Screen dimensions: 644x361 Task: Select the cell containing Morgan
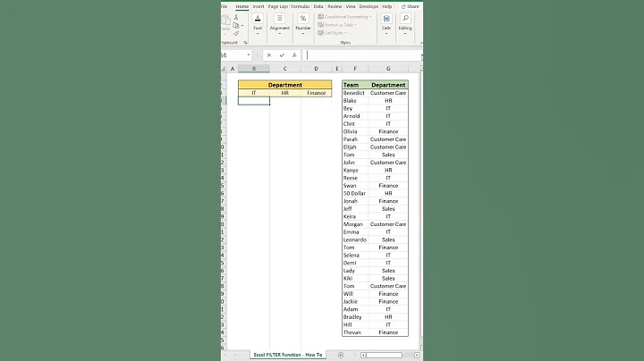[x=355, y=224]
